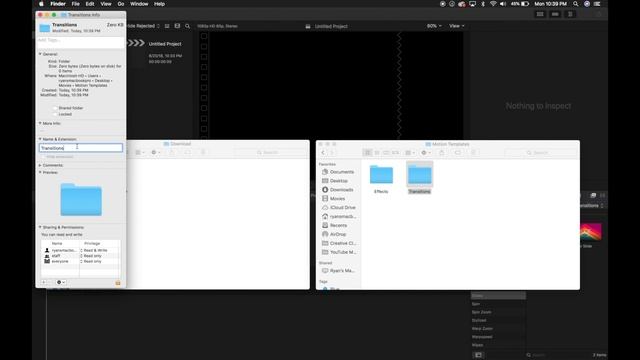
Task: Click the Bluetooth icon in menu bar
Action: 483,4
